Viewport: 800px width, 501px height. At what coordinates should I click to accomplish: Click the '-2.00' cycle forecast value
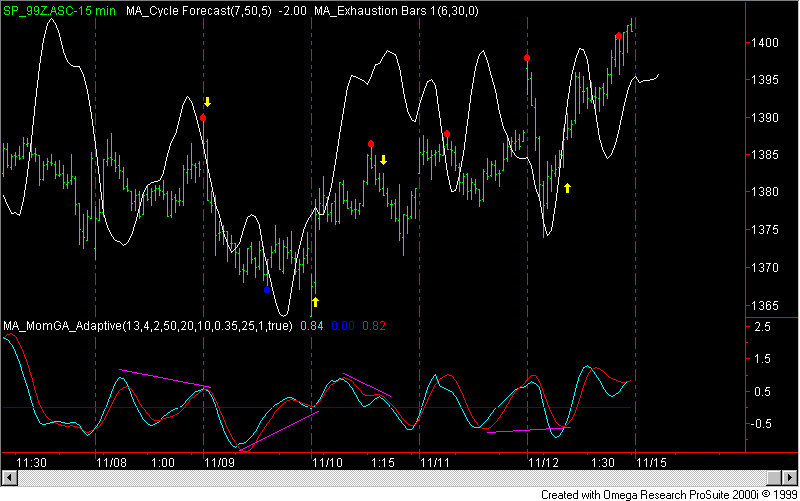292,11
